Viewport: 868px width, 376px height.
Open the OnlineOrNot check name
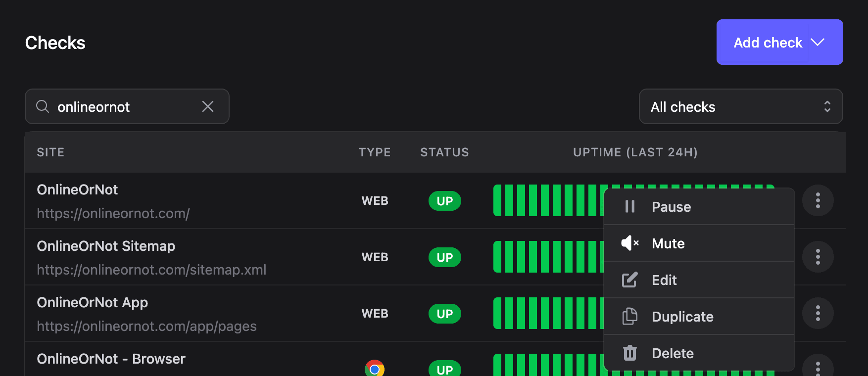(77, 189)
